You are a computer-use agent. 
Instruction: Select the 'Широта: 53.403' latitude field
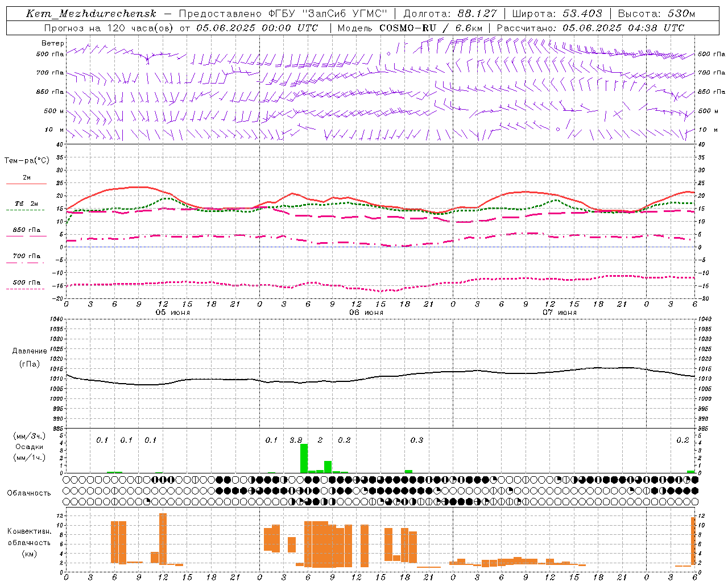point(557,14)
